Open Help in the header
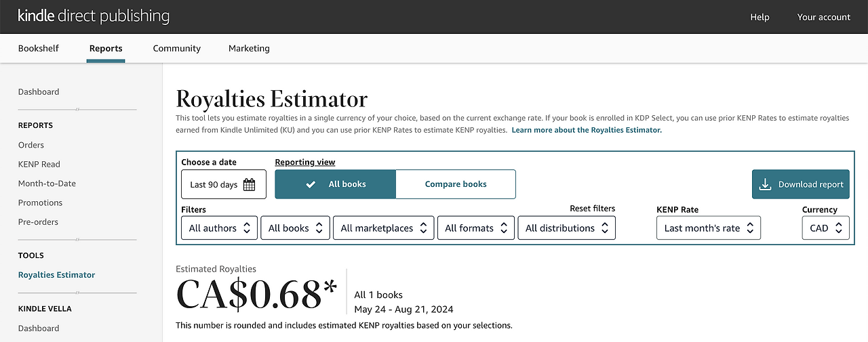This screenshot has width=868, height=342. coord(759,17)
